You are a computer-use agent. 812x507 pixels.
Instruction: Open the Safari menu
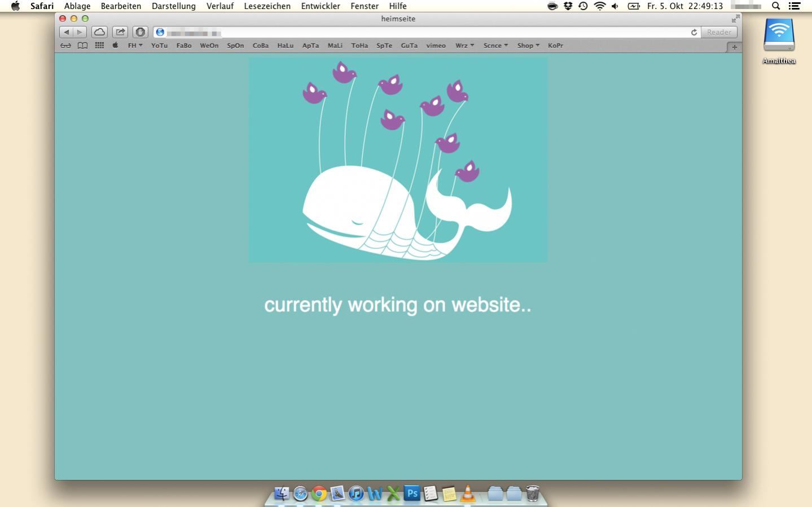tap(42, 6)
